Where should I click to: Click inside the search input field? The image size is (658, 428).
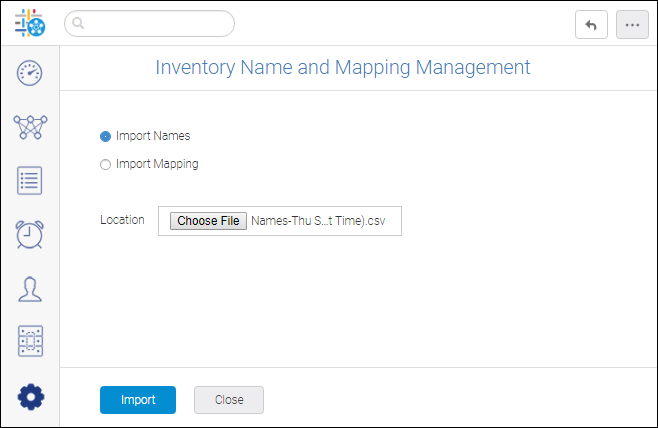[x=149, y=23]
